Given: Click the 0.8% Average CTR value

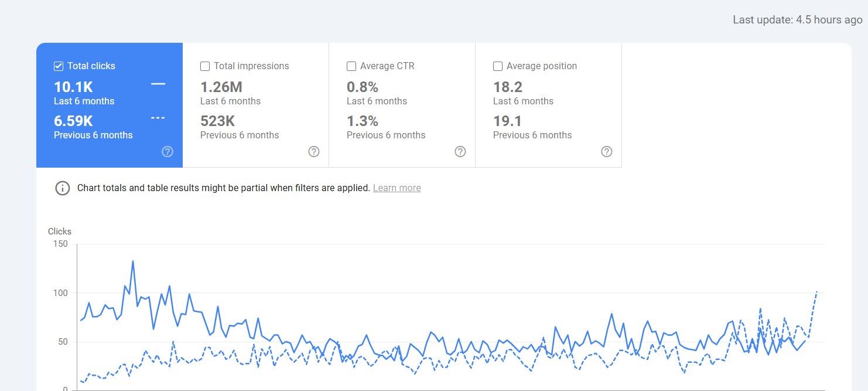Looking at the screenshot, I should [x=363, y=87].
